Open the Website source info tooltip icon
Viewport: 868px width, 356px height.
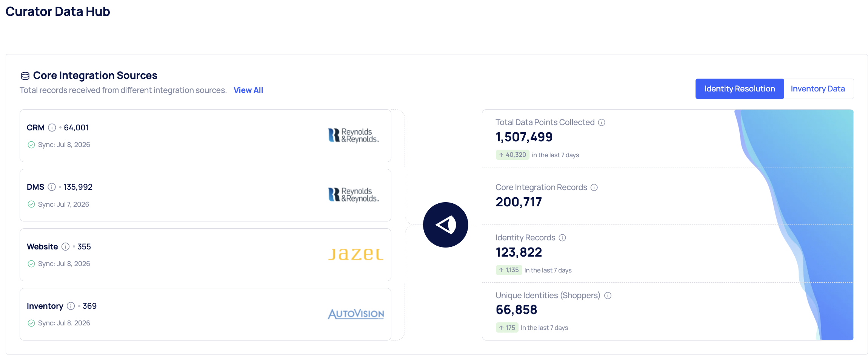click(65, 247)
